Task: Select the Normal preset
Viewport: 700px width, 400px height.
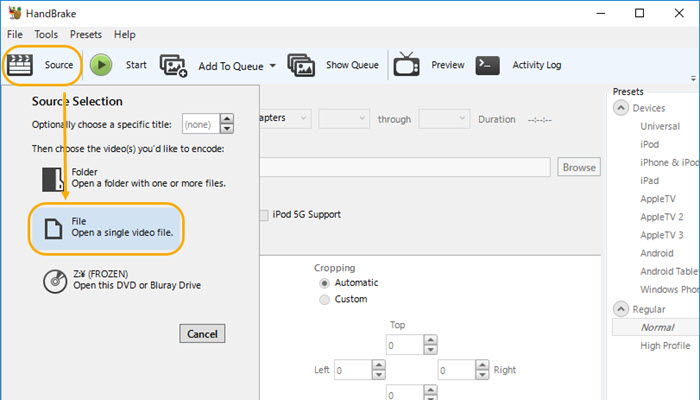Action: (x=658, y=327)
